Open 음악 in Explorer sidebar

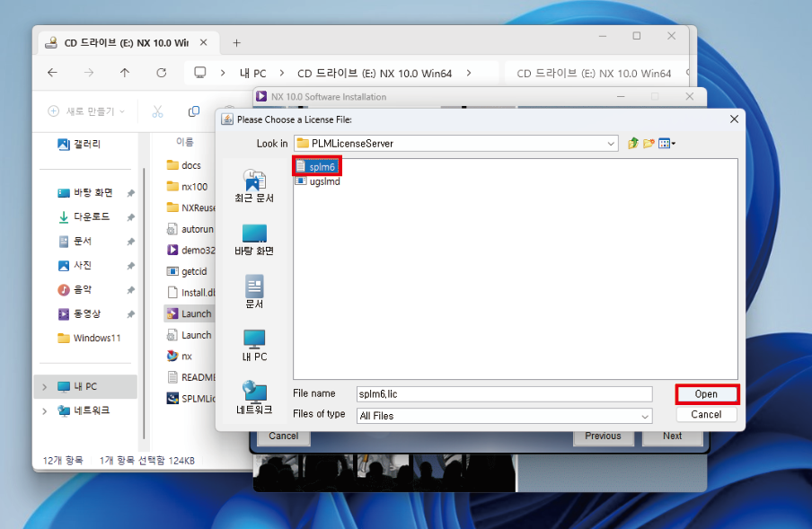(75, 290)
